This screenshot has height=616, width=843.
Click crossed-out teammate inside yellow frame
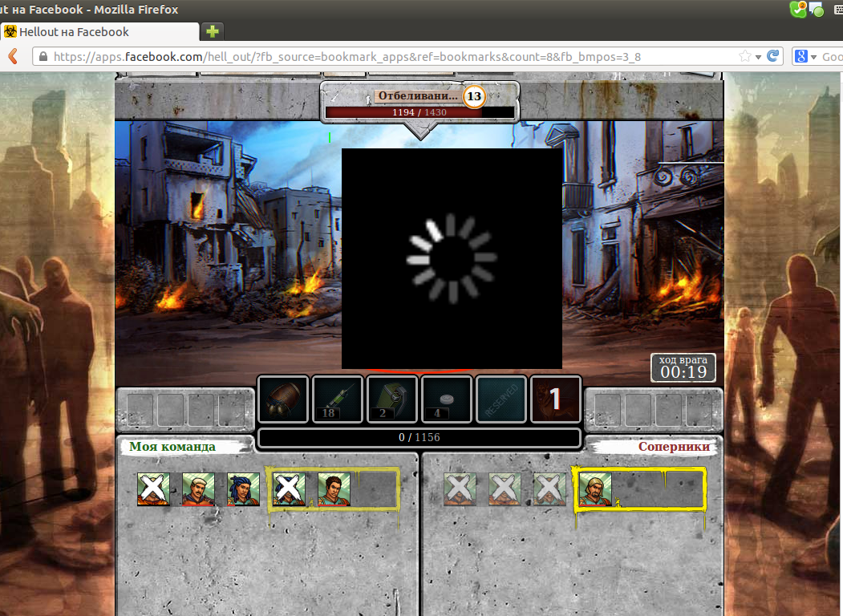click(x=289, y=489)
